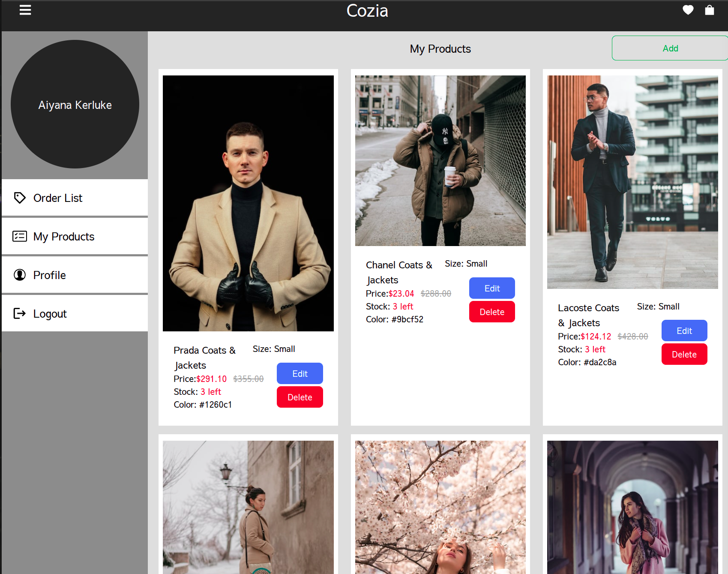Open the shopping bag cart icon
The image size is (728, 574).
[x=710, y=10]
